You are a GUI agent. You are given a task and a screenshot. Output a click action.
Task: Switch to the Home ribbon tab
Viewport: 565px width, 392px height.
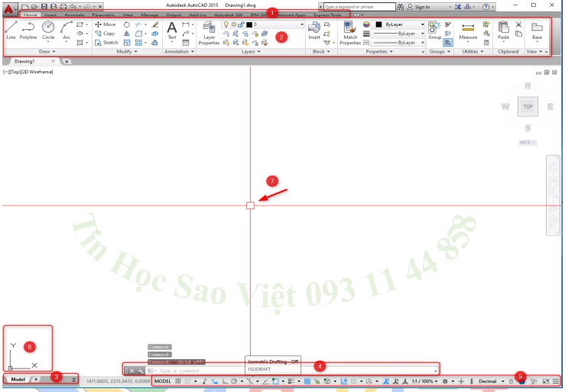coord(31,15)
